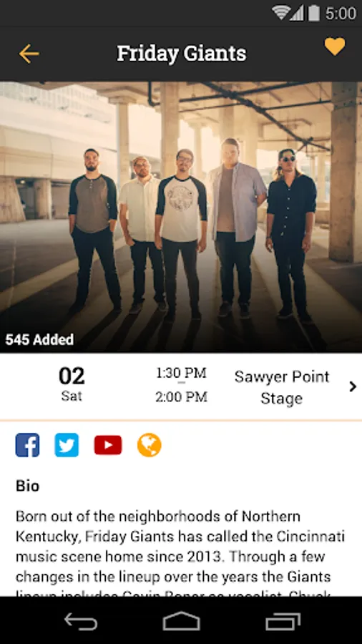Toggle the favorite heart icon
The width and height of the screenshot is (362, 644).
coord(335,47)
